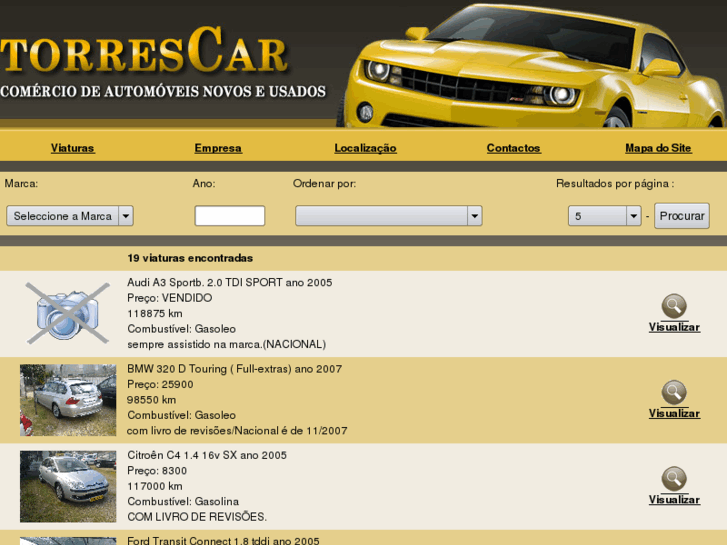
Task: Click the '118875 km' mileage text
Action: click(155, 314)
